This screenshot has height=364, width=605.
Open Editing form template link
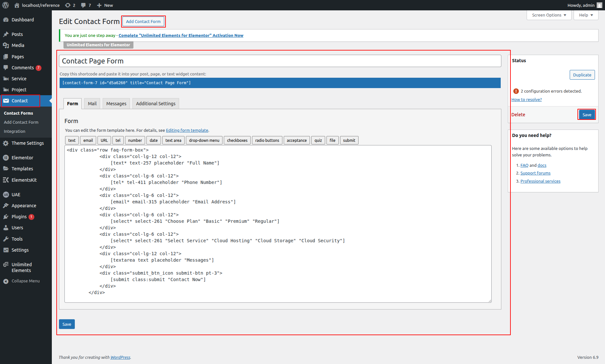(x=187, y=131)
